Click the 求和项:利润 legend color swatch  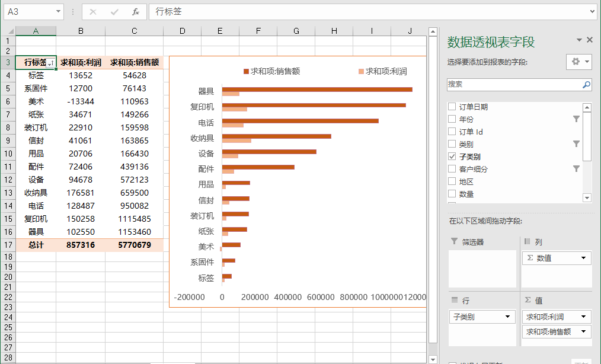[x=361, y=71]
